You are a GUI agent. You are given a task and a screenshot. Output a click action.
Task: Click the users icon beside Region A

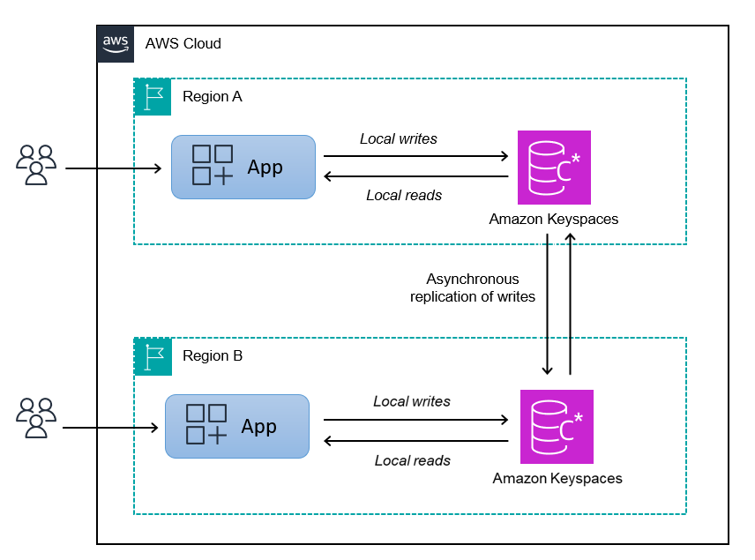[x=35, y=166]
